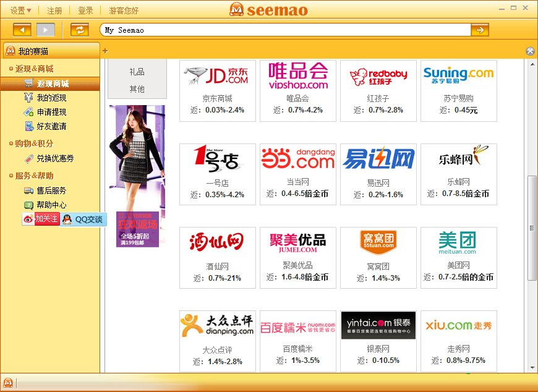The width and height of the screenshot is (538, 392).
Task: Start a QQ交谈 chat session
Action: (82, 219)
